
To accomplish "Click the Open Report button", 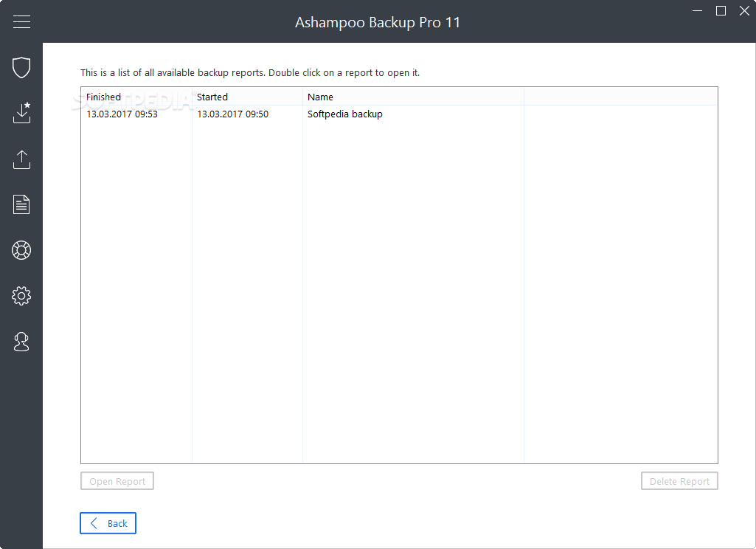I will point(117,481).
